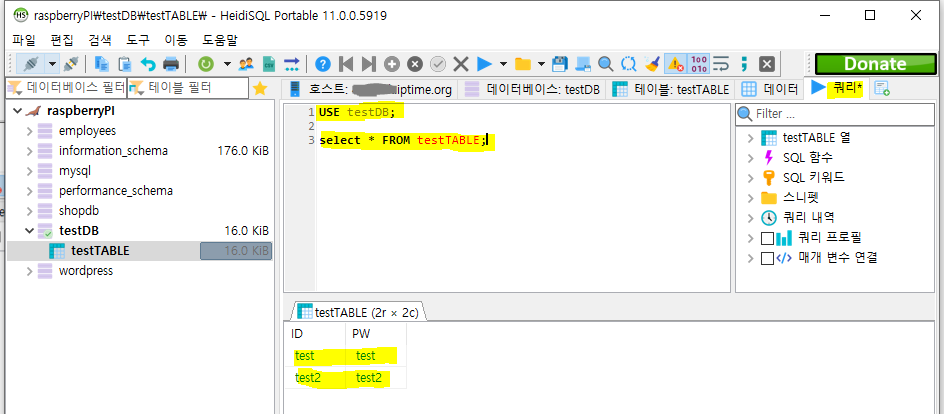Click the Export CSV file icon

(x=269, y=63)
